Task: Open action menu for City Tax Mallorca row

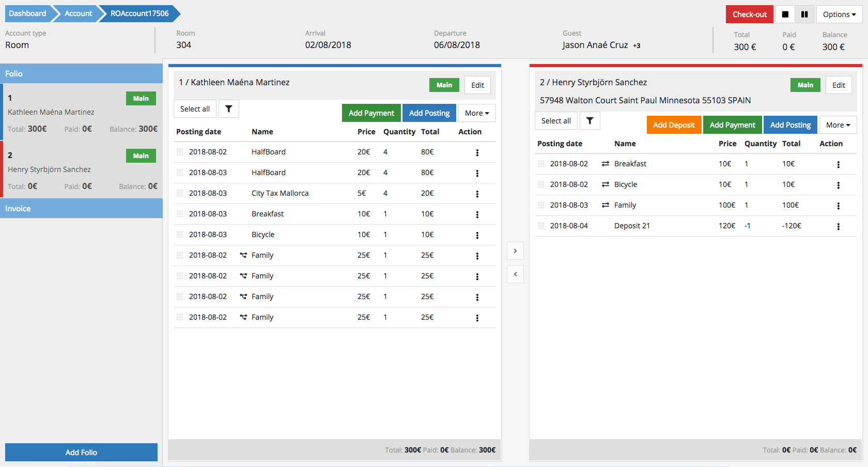Action: 477,194
